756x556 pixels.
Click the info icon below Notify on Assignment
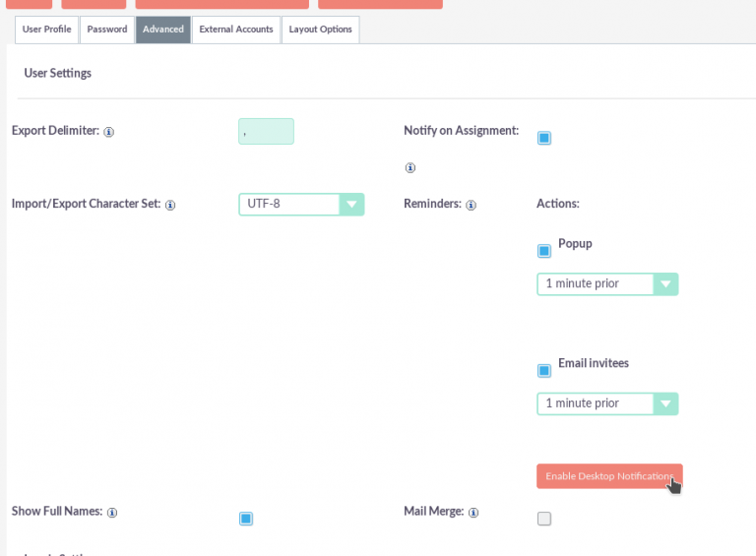[x=409, y=167]
